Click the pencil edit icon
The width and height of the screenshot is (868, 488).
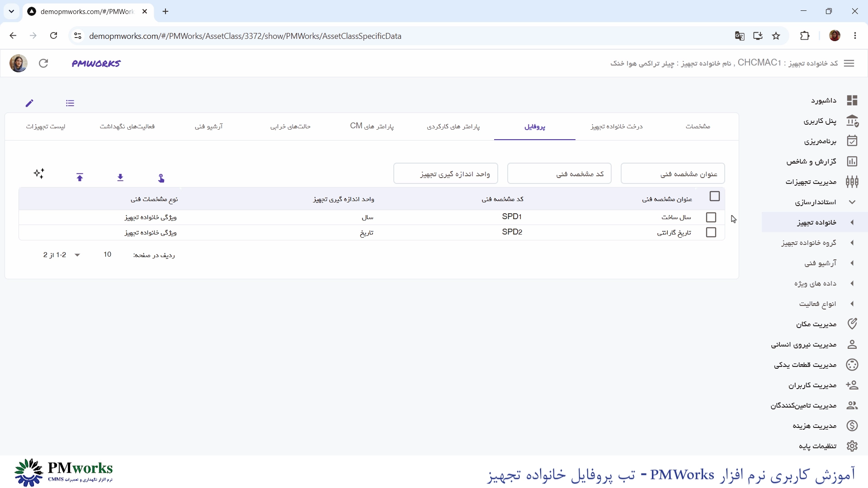[29, 103]
